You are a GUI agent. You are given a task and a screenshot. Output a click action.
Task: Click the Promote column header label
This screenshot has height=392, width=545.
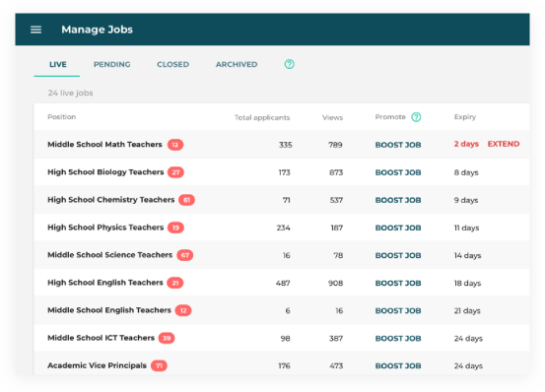[x=390, y=117]
